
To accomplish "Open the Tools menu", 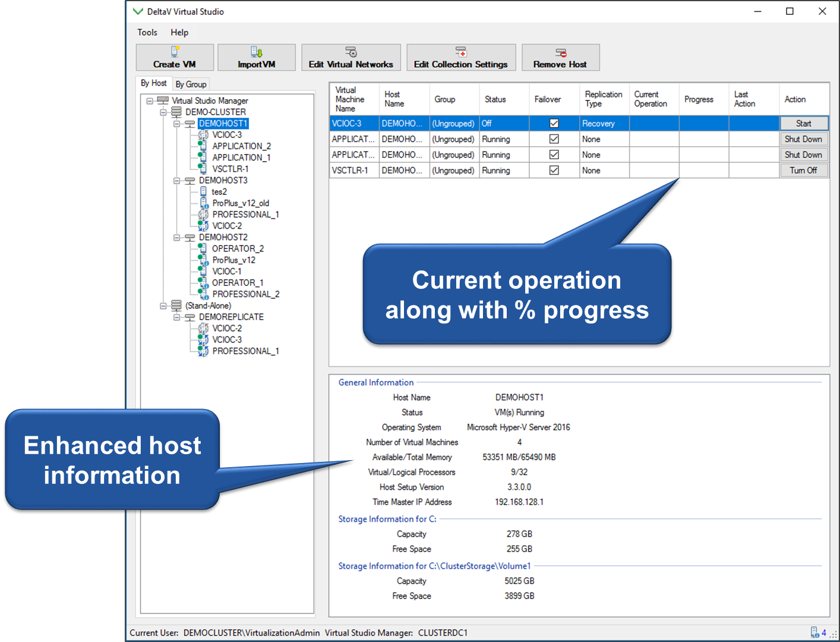I will 147,32.
